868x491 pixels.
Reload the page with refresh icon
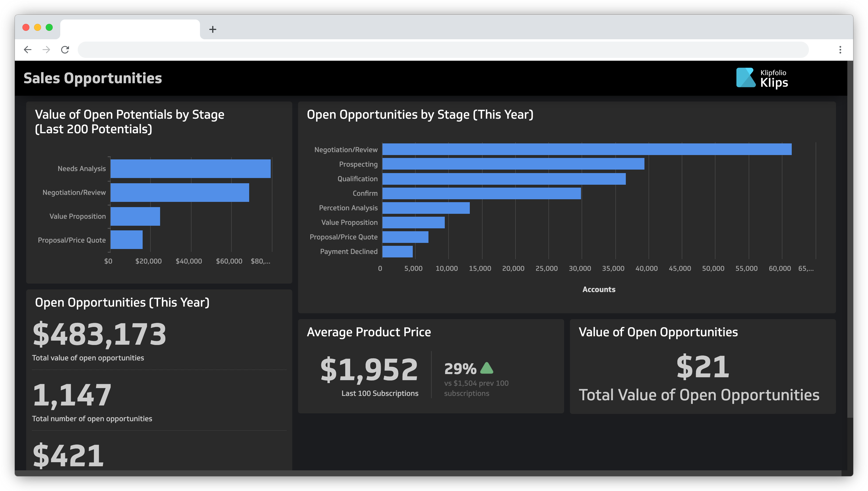(x=65, y=50)
